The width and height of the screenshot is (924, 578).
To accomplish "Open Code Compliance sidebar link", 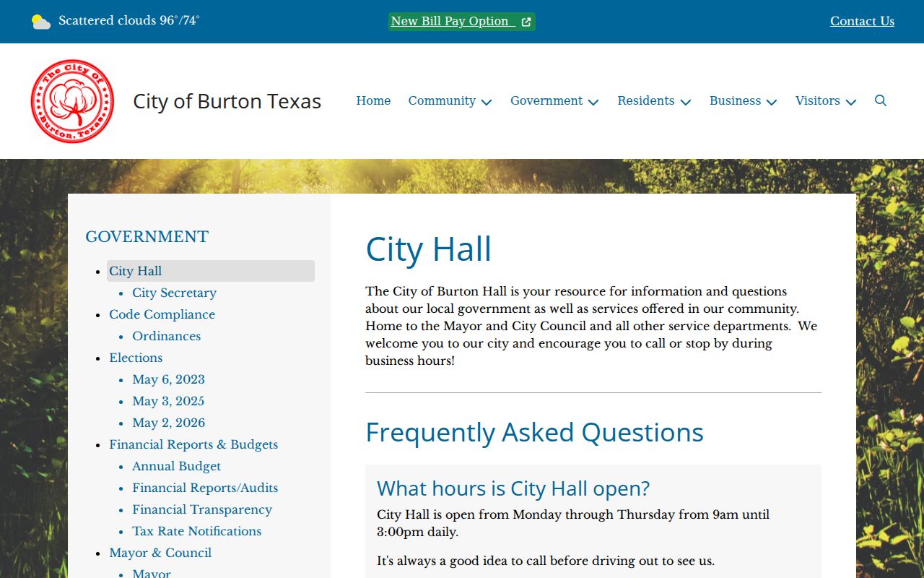I will [162, 314].
